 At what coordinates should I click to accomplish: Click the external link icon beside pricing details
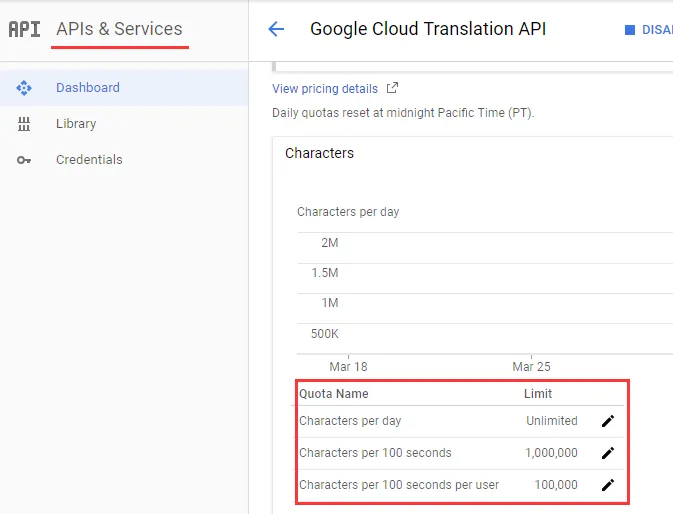point(392,88)
